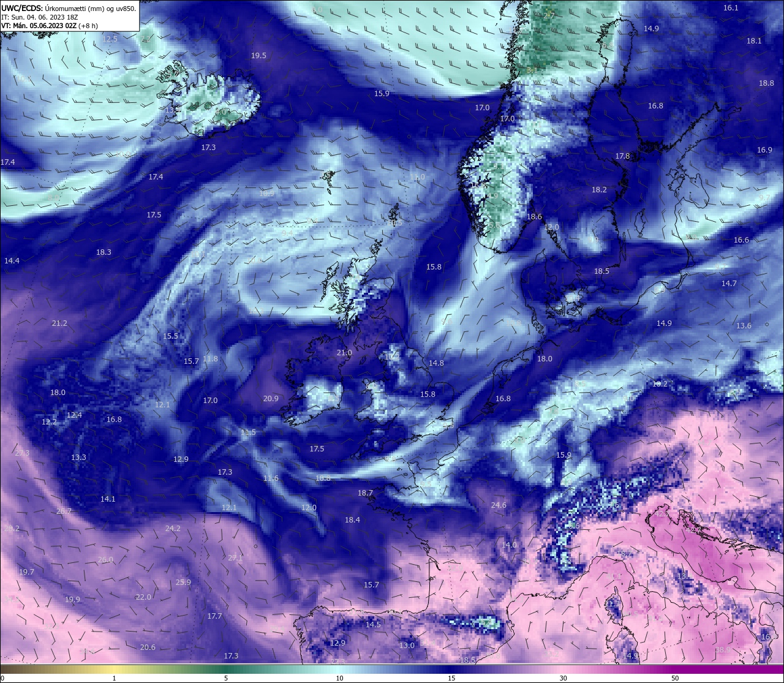This screenshot has height=683, width=784.
Task: Click the 24.6 value label over France
Action: 499,505
